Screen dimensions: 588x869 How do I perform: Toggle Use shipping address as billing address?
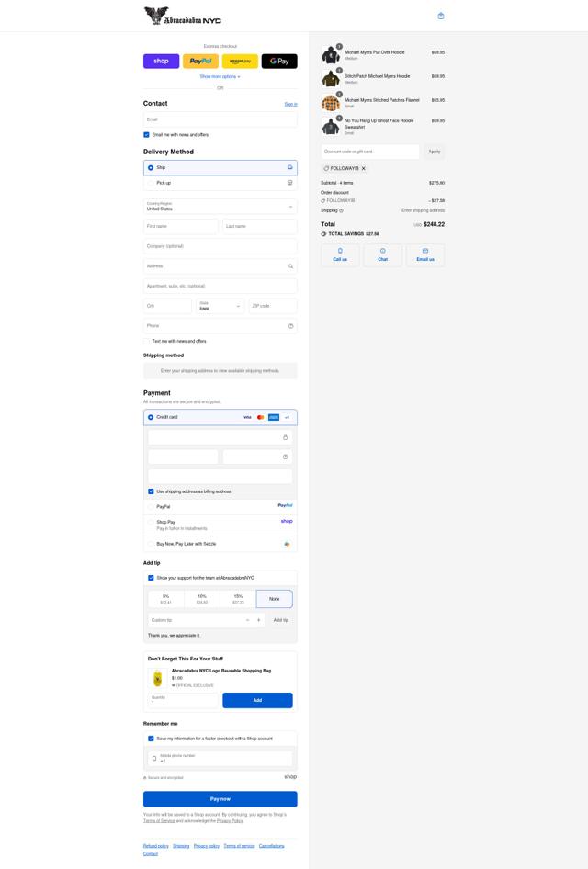tap(151, 491)
